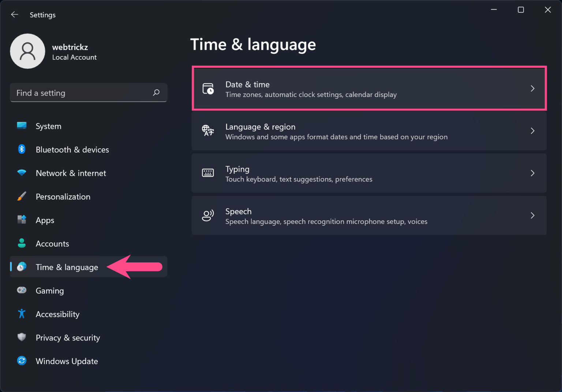Select Time & language in the sidebar

point(67,267)
